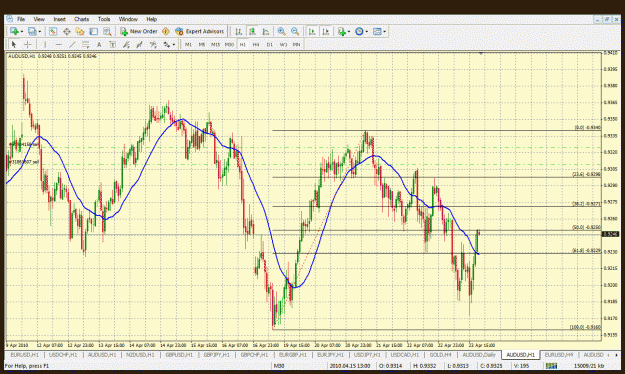
Task: Switch chart to Bar Chart style
Action: (x=238, y=31)
